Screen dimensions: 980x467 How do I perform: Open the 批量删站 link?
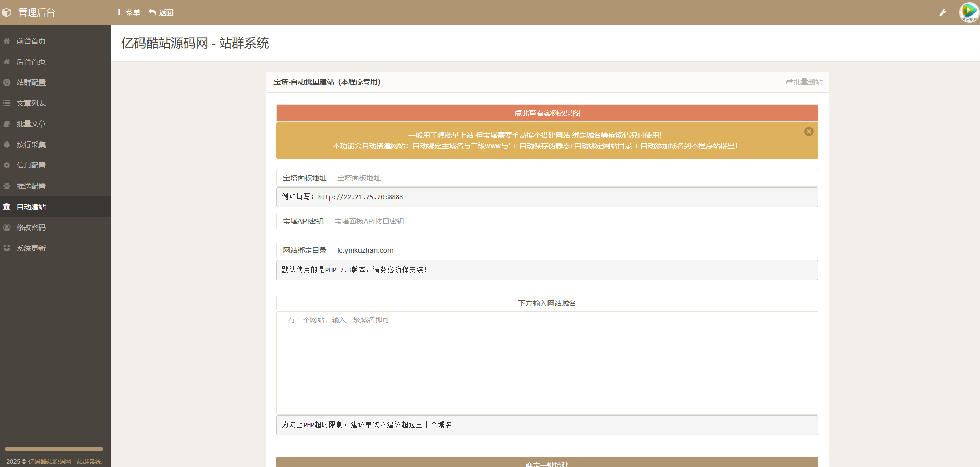pos(804,82)
